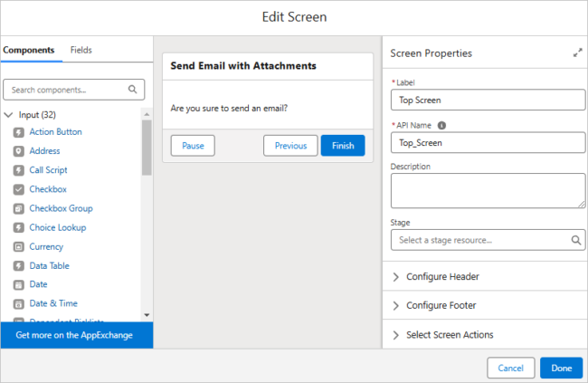Click the Stage field search icon
This screenshot has width=588, height=383.
click(x=575, y=240)
